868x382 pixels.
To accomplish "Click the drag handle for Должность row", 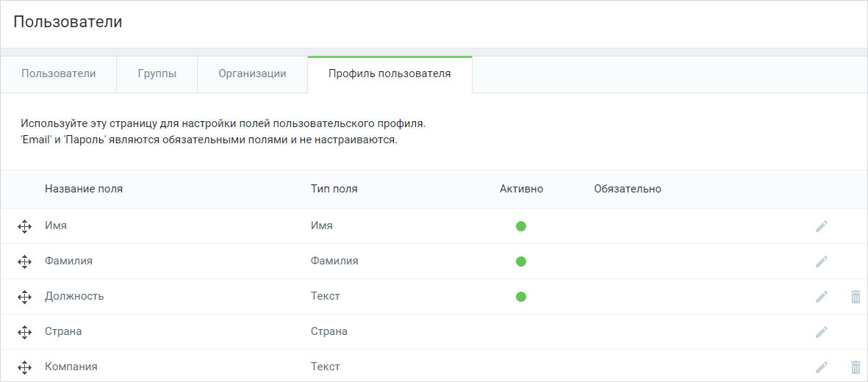I will (x=24, y=298).
